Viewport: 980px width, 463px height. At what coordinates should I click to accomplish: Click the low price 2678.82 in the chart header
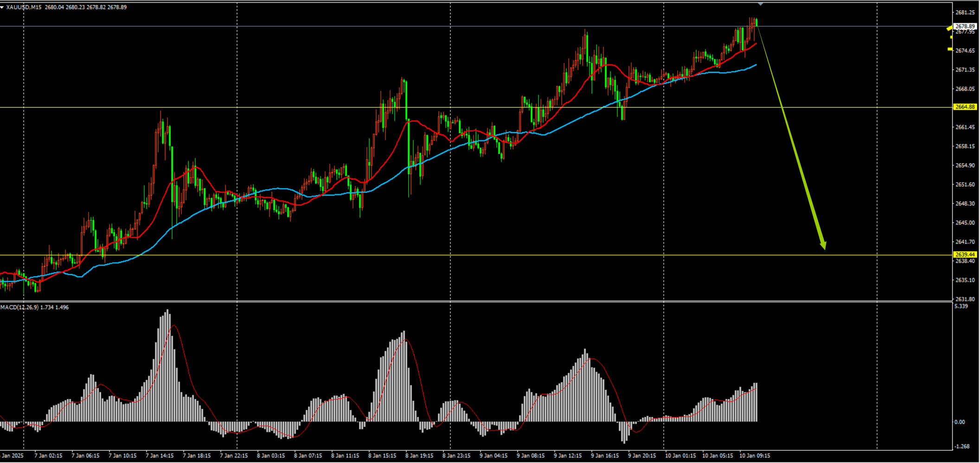click(x=96, y=7)
